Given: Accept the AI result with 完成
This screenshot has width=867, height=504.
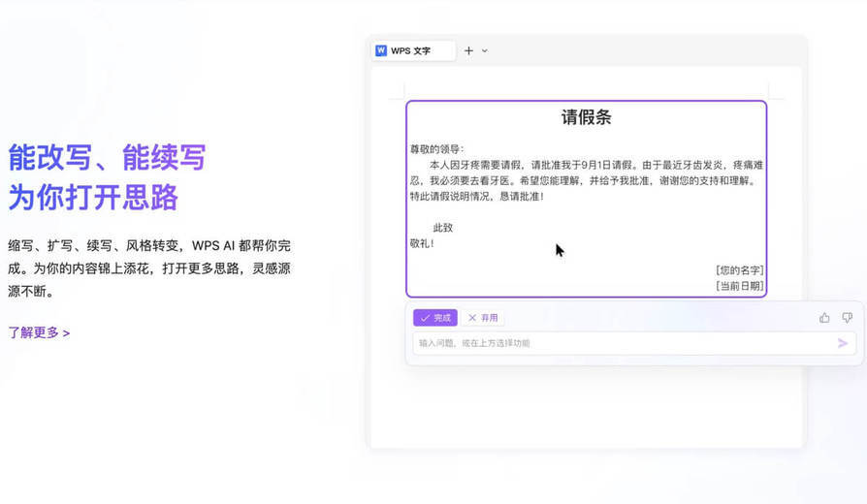Looking at the screenshot, I should [435, 318].
